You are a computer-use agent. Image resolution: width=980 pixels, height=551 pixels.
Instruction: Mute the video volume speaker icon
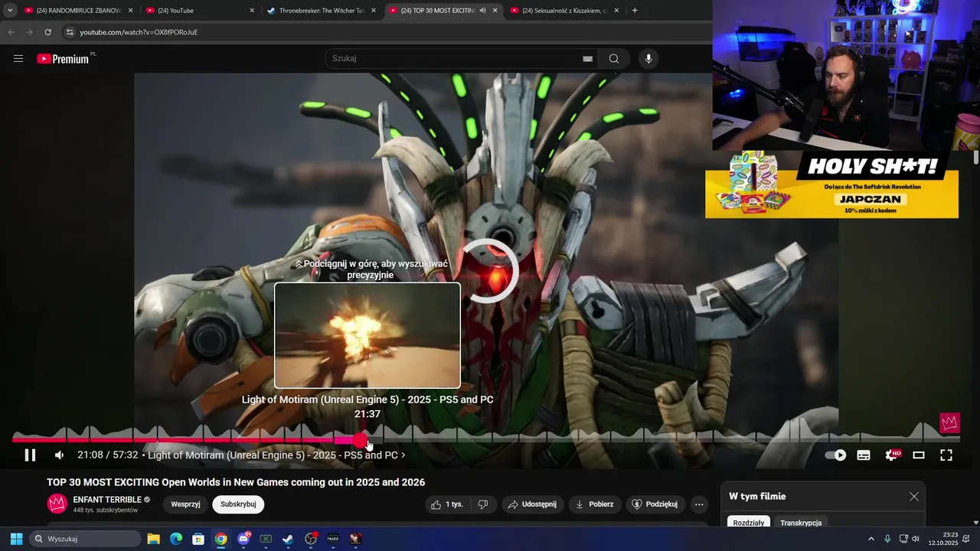tap(59, 455)
